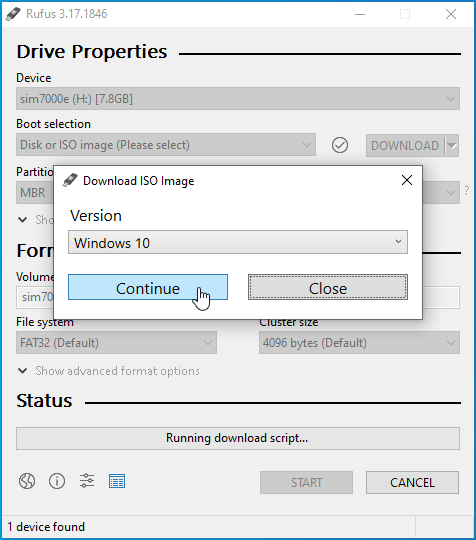Minimize the Rufus window
The width and height of the screenshot is (476, 540).
tap(360, 14)
